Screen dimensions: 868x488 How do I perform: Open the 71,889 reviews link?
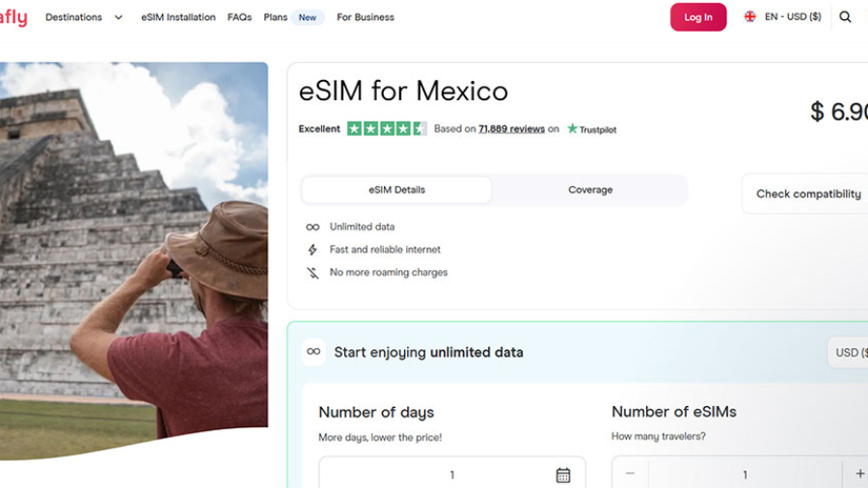click(511, 129)
